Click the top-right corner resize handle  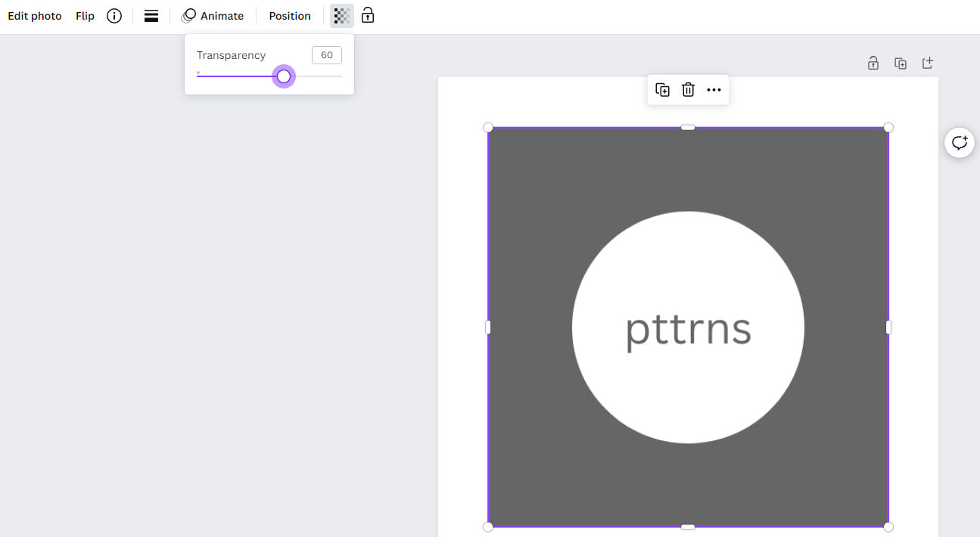point(888,127)
